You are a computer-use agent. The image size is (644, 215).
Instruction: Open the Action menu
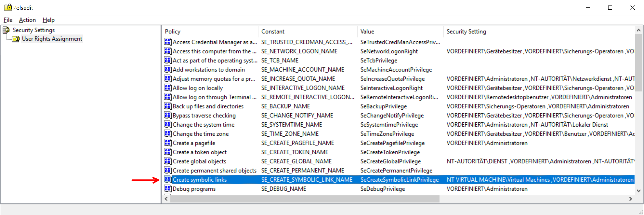[27, 20]
